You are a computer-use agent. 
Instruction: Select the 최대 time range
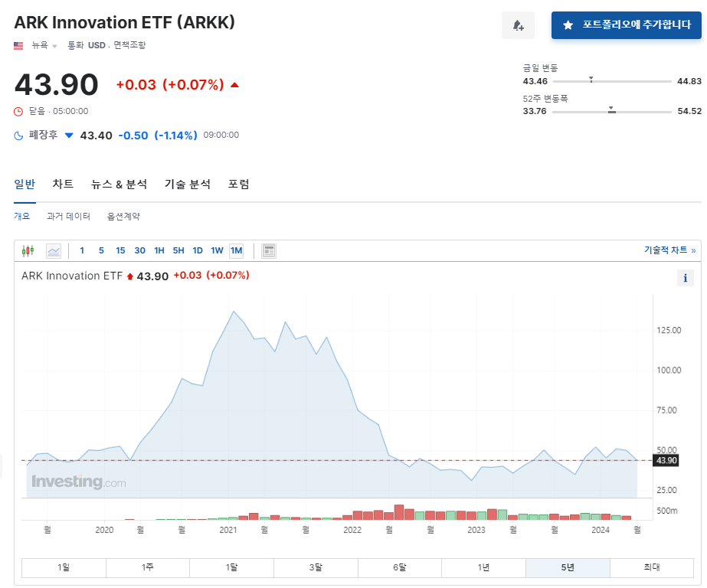coord(652,568)
